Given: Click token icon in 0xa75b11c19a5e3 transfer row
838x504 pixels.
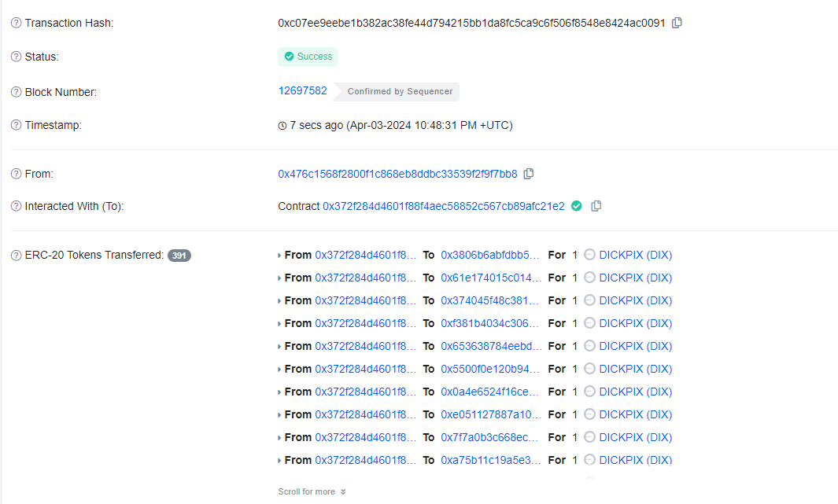Looking at the screenshot, I should [x=589, y=460].
